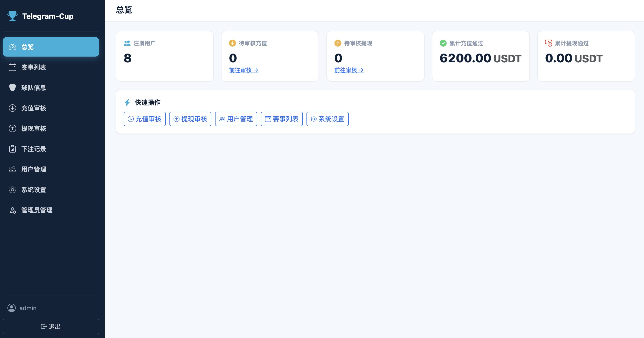644x338 pixels.
Task: Open 管理员管理 in the sidebar menu
Action: coord(51,210)
